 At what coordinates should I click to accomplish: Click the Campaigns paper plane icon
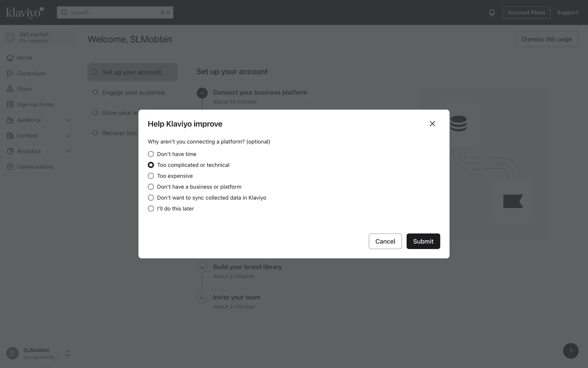pos(10,73)
